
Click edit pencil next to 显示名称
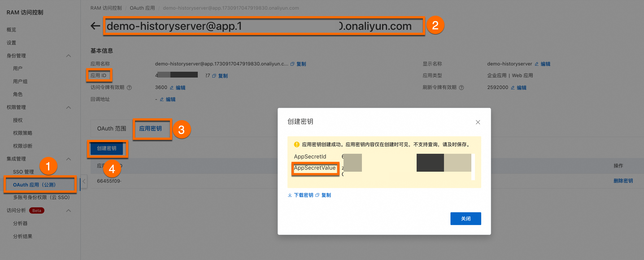click(537, 64)
